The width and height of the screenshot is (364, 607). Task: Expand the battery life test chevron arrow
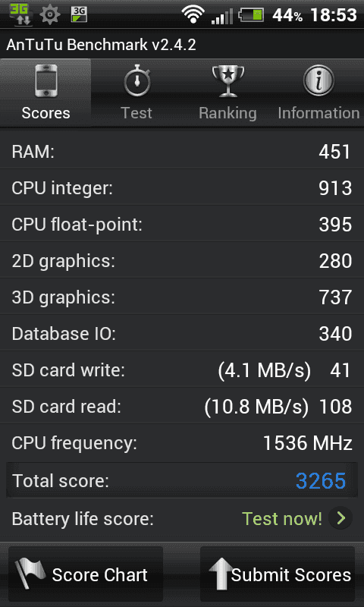[340, 518]
